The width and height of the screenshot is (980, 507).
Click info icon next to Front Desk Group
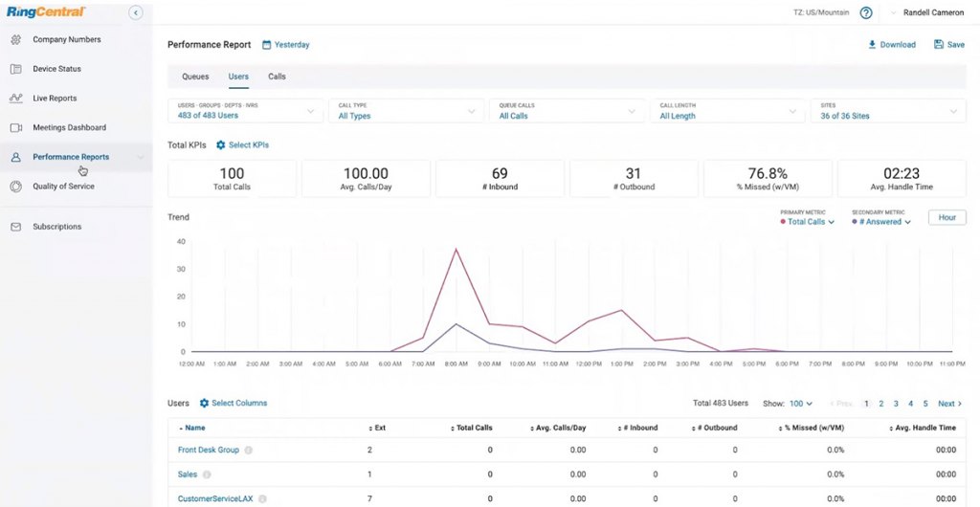click(x=248, y=450)
